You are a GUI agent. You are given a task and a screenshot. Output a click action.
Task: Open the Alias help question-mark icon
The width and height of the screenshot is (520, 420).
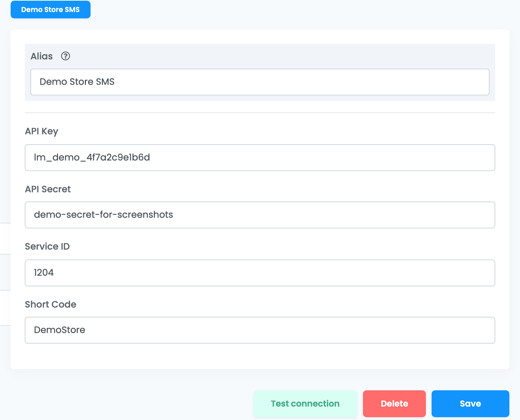(65, 56)
